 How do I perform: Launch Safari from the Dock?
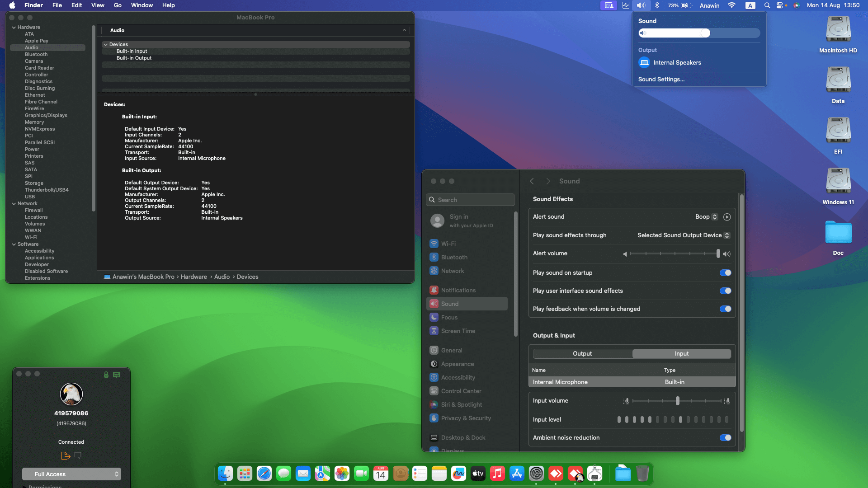(x=264, y=474)
